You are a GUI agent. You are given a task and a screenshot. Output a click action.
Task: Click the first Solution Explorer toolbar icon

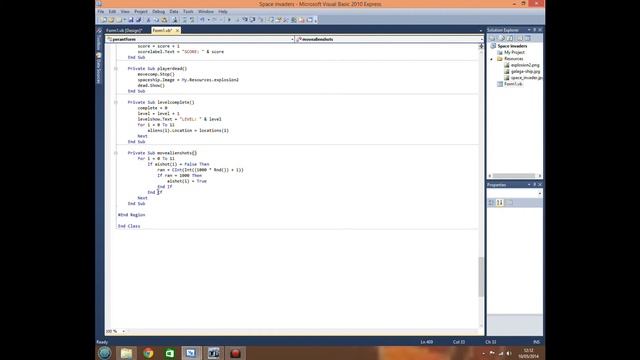(x=492, y=38)
